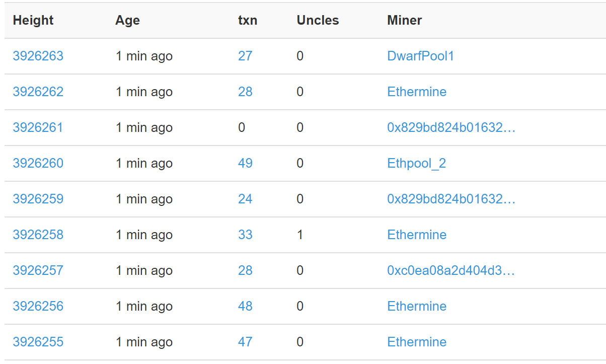Open block height 3926259

(38, 199)
